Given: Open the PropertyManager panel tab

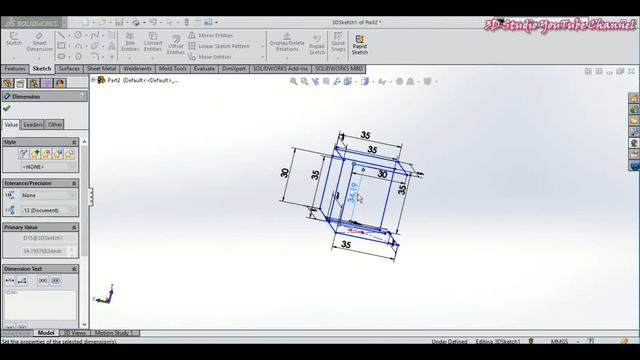Looking at the screenshot, I should coord(20,83).
